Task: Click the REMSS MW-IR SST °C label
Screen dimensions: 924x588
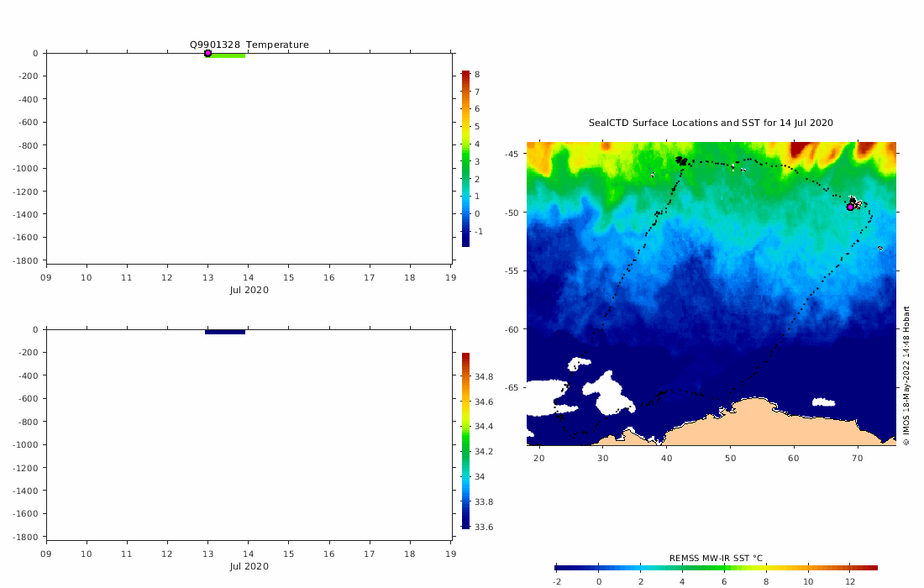Action: (x=716, y=558)
